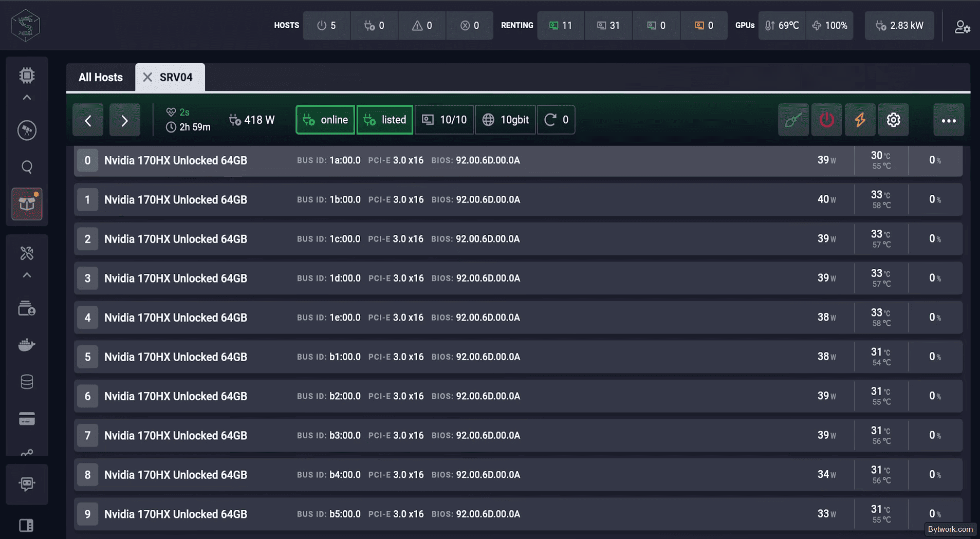Click the 0% utilization of GPU 9
This screenshot has height=539, width=980.
[x=935, y=514]
